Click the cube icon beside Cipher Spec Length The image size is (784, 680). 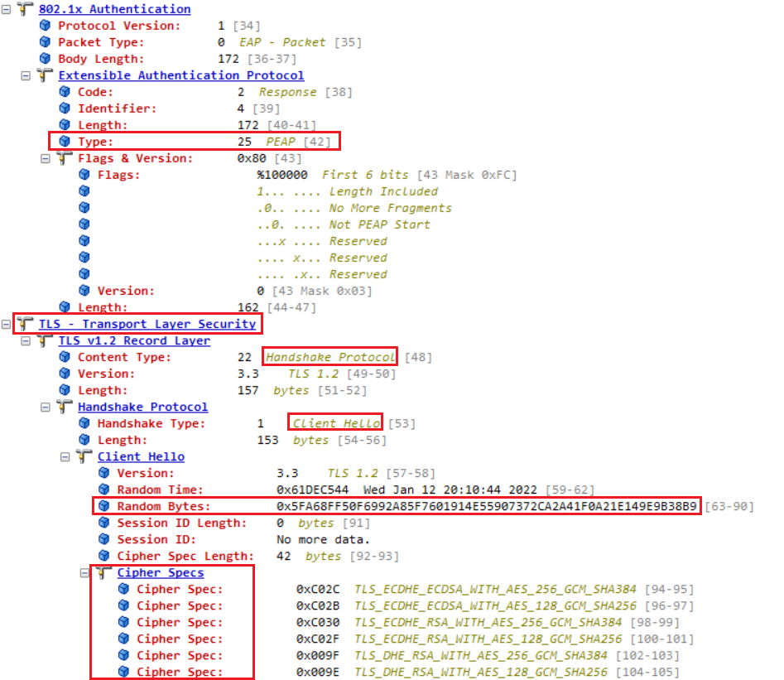point(104,556)
